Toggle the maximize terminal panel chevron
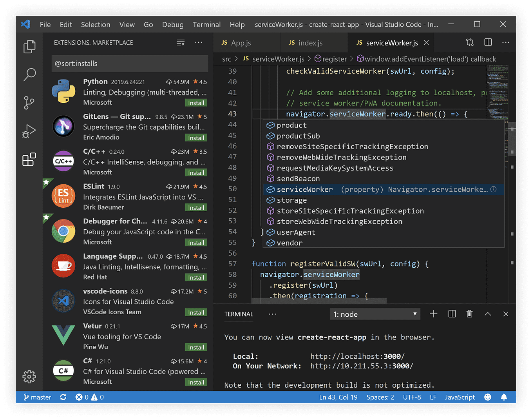 (488, 314)
